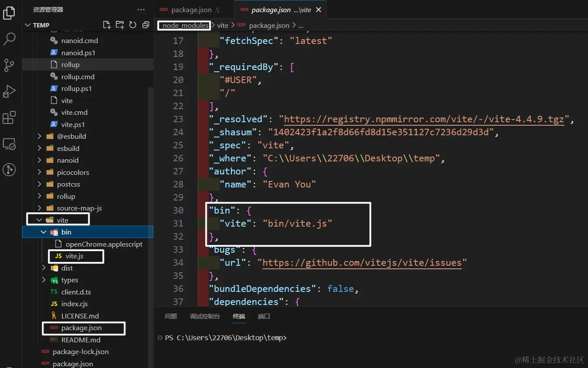Open the 调试控制台 panel tab
Image resolution: width=588 pixels, height=368 pixels.
(205, 316)
